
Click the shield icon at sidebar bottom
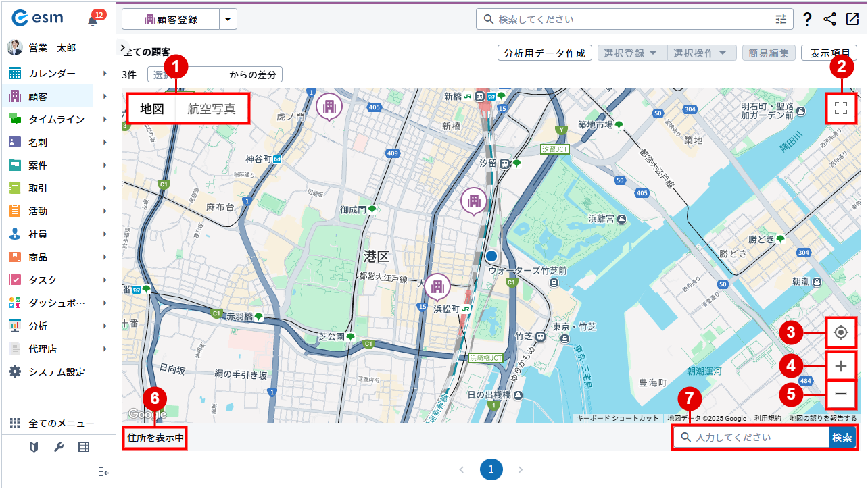point(34,446)
